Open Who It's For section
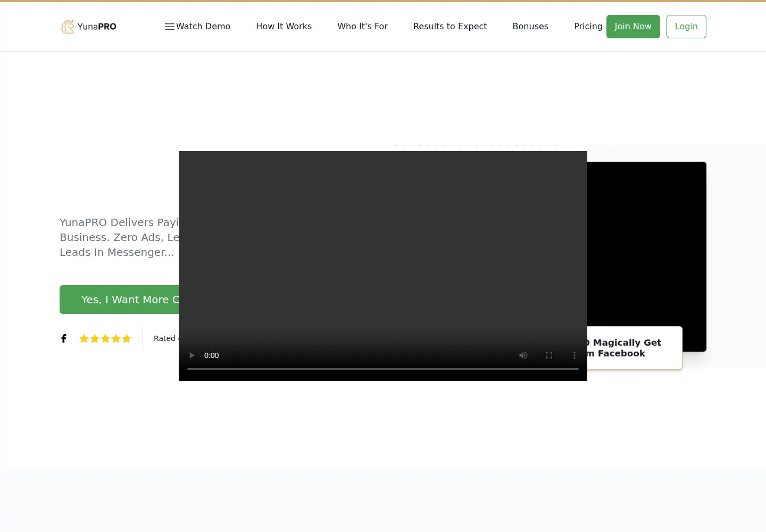Viewport: 766px width, 532px height. tap(363, 27)
